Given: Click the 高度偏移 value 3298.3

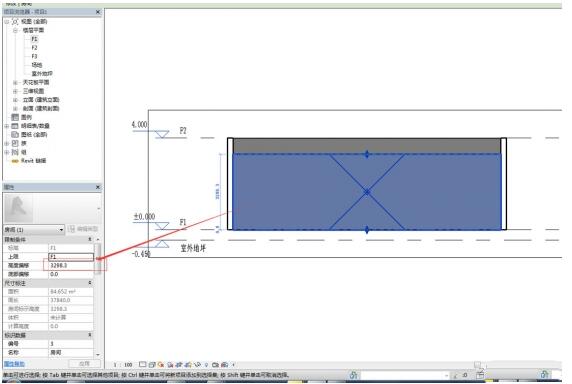Looking at the screenshot, I should tap(71, 265).
